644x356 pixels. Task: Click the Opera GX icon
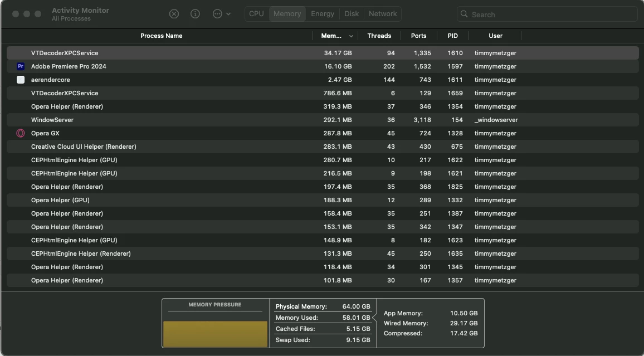point(21,133)
